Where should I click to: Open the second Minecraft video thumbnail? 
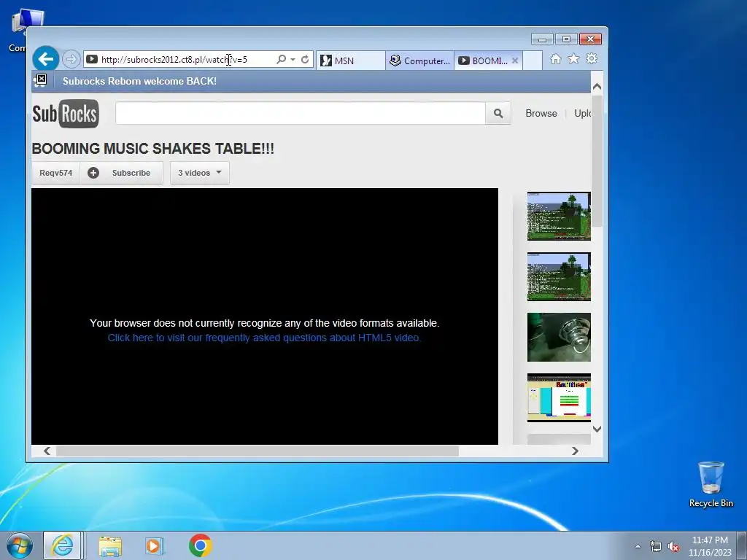[559, 276]
